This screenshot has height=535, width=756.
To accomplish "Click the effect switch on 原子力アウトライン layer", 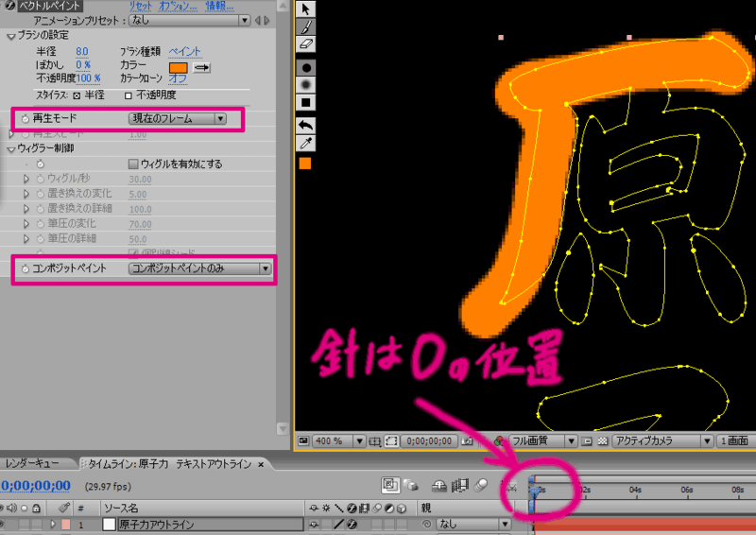I will coord(352,524).
